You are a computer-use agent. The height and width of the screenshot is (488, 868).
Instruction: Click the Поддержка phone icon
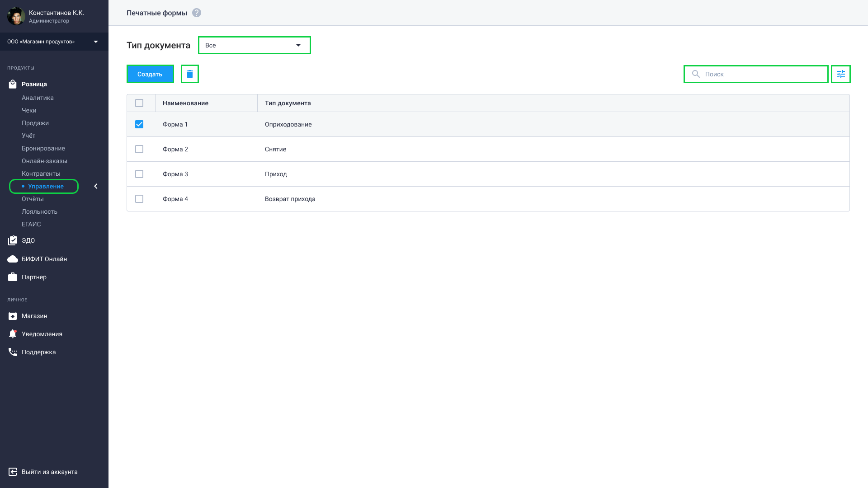tap(13, 352)
